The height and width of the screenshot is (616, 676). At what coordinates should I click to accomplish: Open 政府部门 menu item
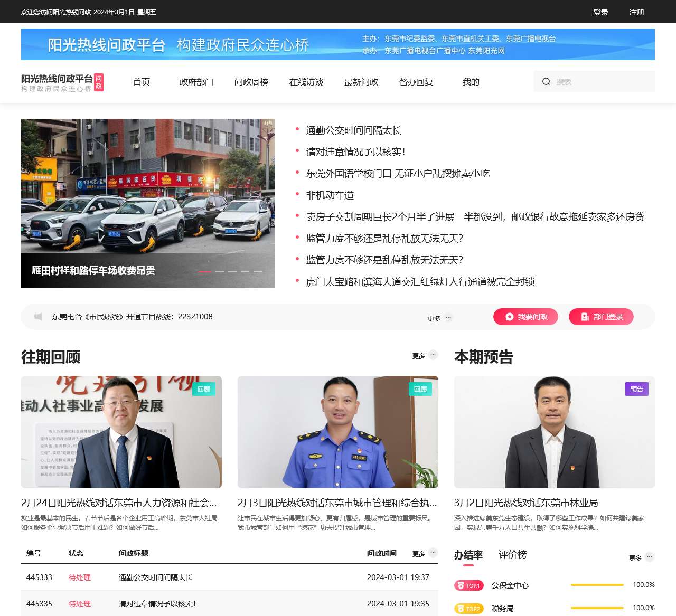point(196,82)
